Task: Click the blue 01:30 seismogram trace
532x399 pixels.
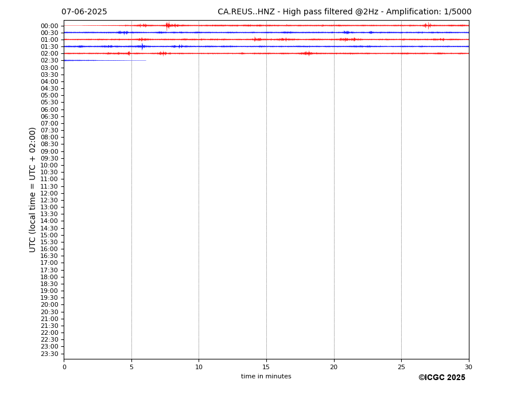Action: (x=266, y=46)
